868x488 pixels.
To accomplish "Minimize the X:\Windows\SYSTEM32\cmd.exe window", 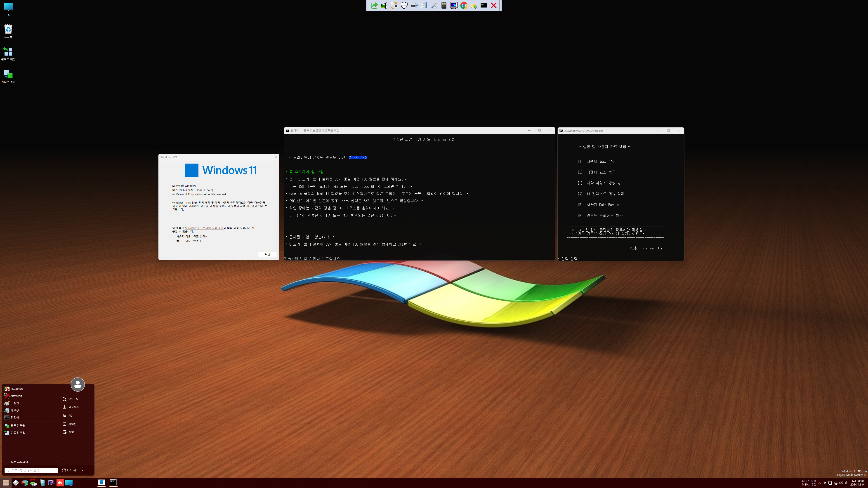I will pos(658,131).
